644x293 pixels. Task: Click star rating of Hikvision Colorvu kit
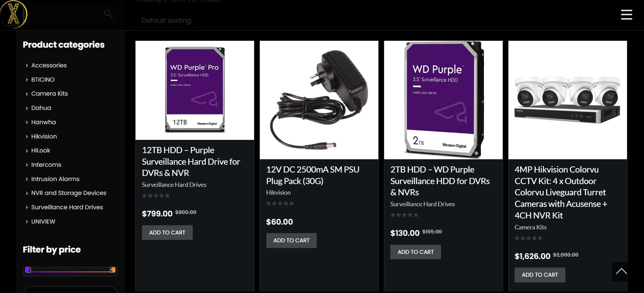click(x=529, y=238)
